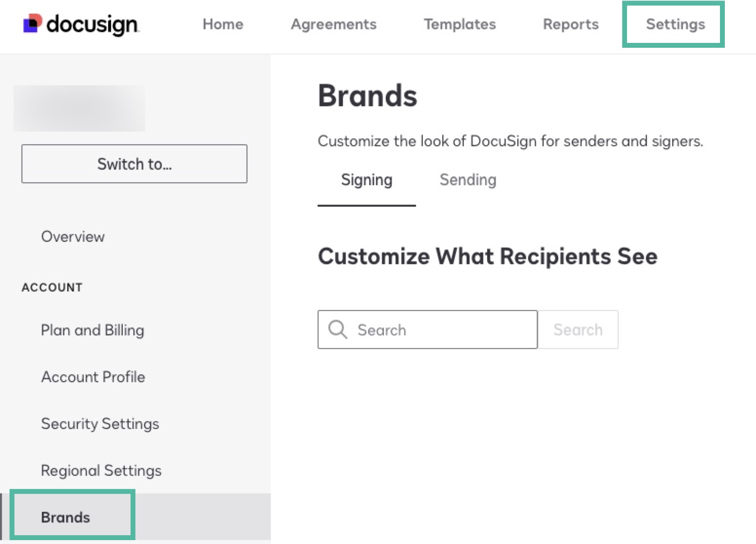Open Plan and Billing settings
756x544 pixels.
(93, 330)
